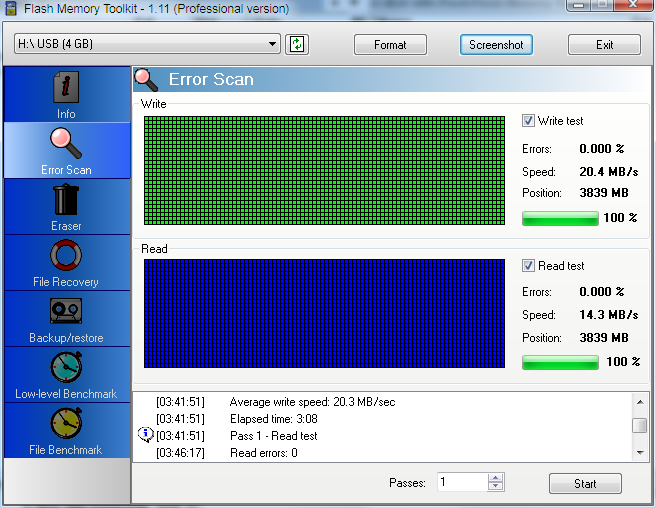Click the Passes input field

[x=463, y=482]
